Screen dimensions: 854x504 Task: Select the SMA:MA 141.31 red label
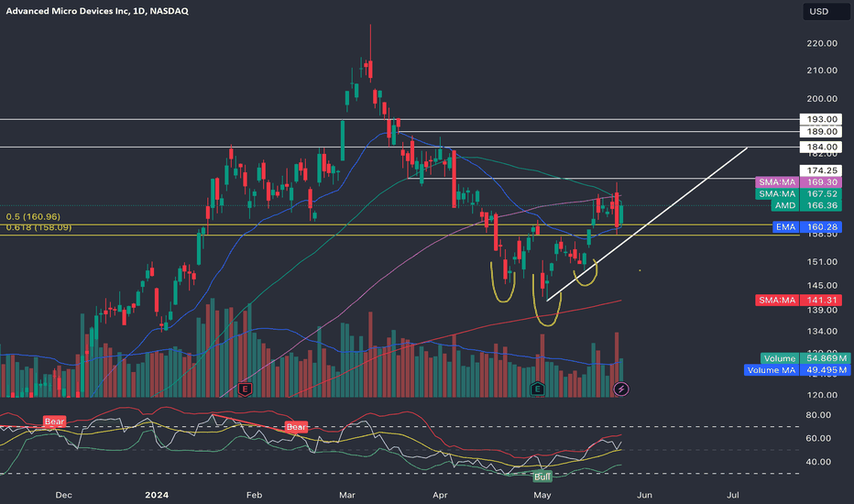[x=798, y=301]
